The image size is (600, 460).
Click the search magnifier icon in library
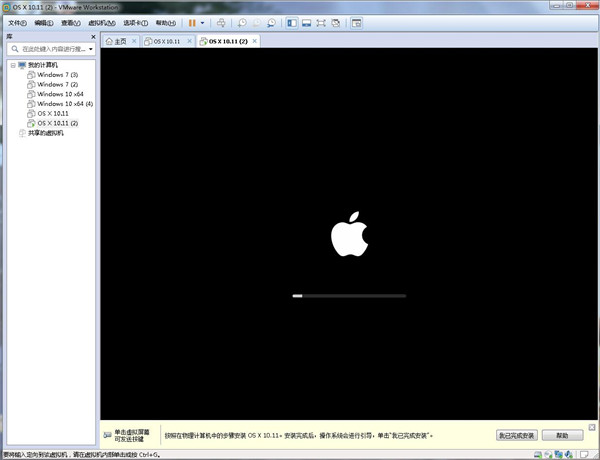(15, 49)
